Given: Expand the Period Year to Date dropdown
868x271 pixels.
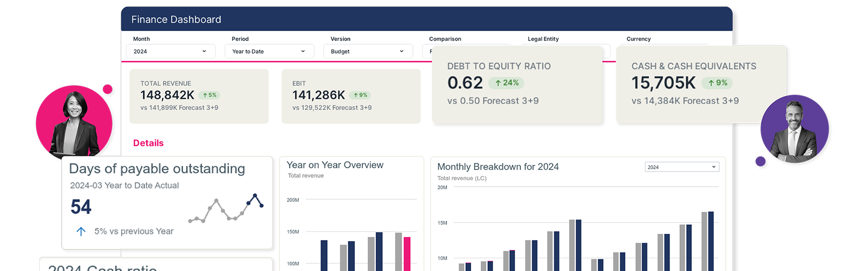Looking at the screenshot, I should [269, 51].
